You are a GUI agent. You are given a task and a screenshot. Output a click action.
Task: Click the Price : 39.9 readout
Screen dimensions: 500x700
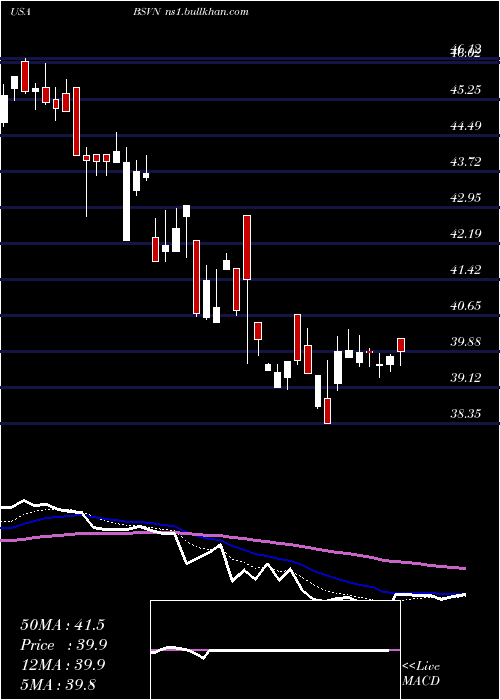coord(62,645)
